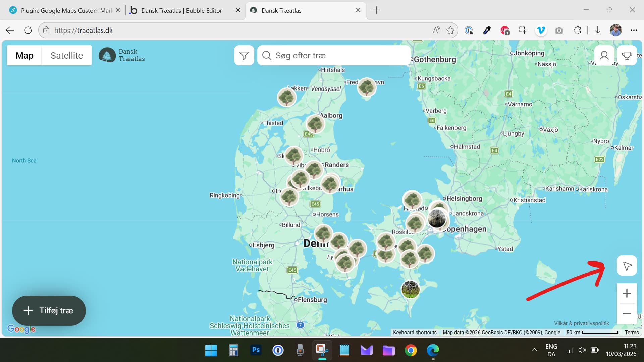The width and height of the screenshot is (644, 362).
Task: Zoom out with the minus map button
Action: (627, 314)
